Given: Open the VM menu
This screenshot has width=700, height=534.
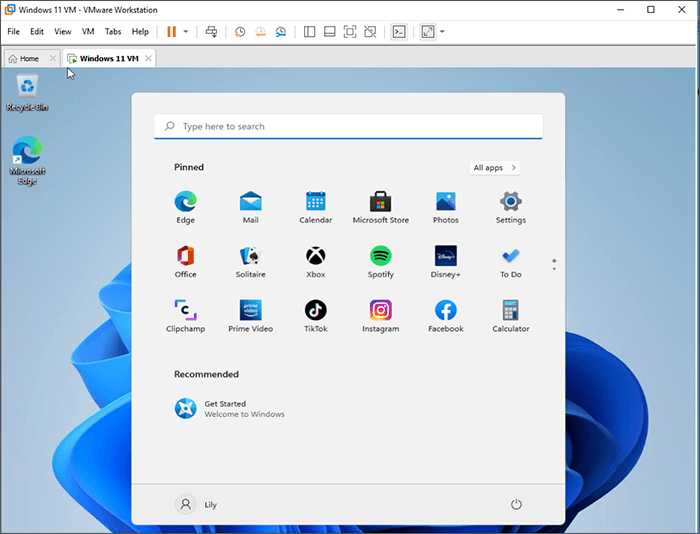Looking at the screenshot, I should point(88,32).
